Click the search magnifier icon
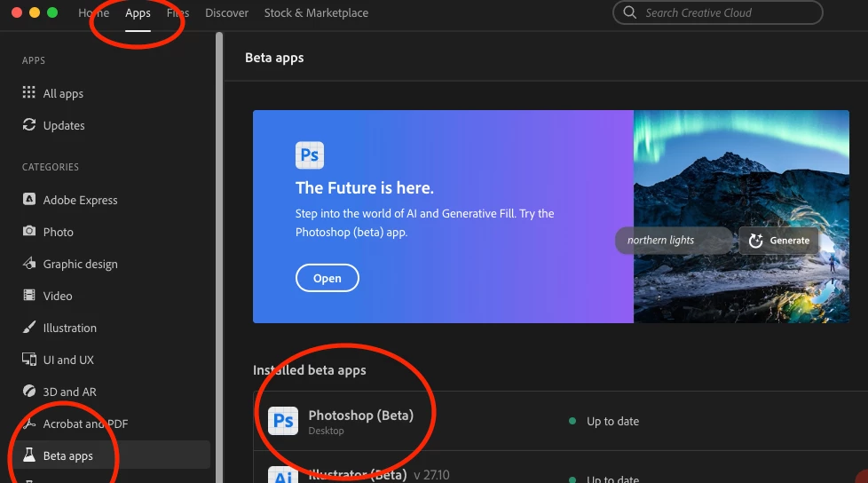868x483 pixels. pyautogui.click(x=629, y=12)
